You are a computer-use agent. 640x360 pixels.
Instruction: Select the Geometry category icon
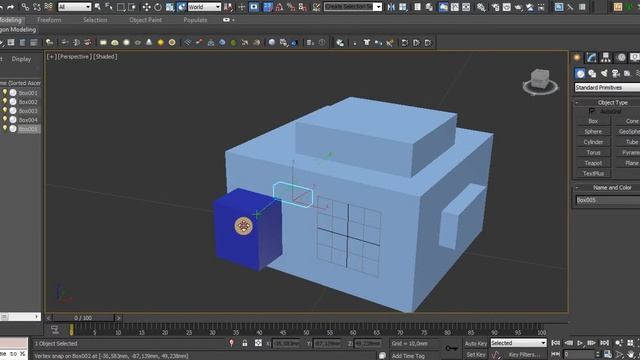tap(580, 73)
